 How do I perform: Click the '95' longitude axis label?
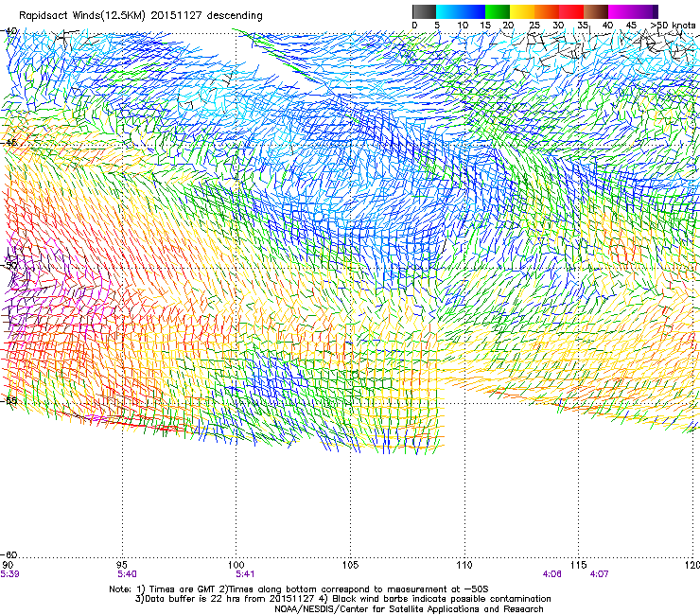(121, 565)
